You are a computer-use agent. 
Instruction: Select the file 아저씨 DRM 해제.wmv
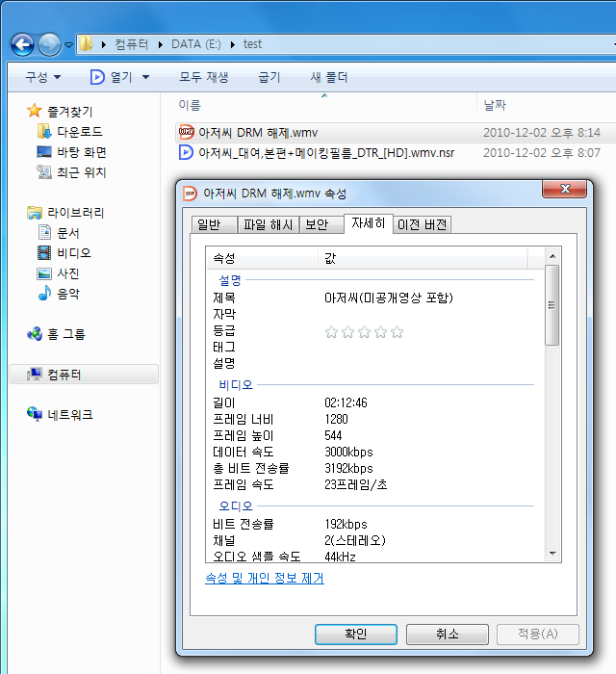pos(258,133)
